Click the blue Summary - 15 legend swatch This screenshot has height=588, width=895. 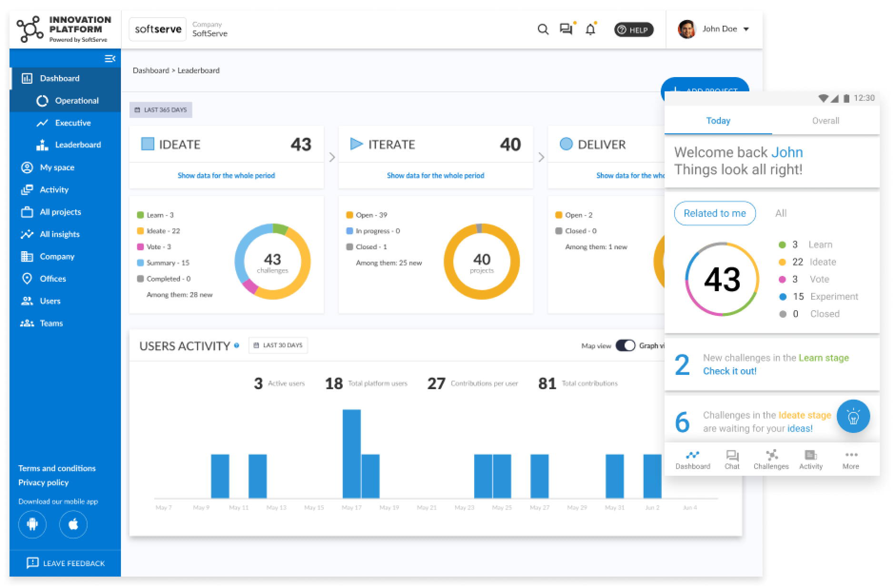pos(140,263)
